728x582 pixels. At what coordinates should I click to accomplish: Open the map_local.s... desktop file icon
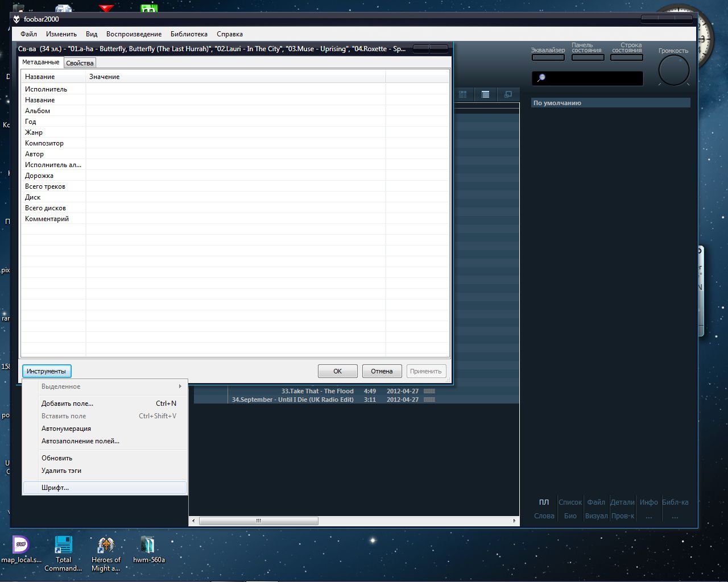tap(21, 550)
